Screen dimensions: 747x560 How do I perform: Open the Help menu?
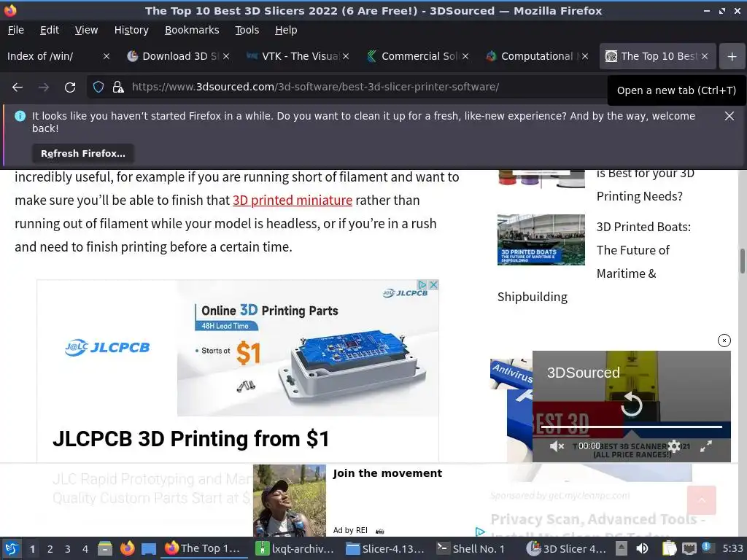[286, 30]
